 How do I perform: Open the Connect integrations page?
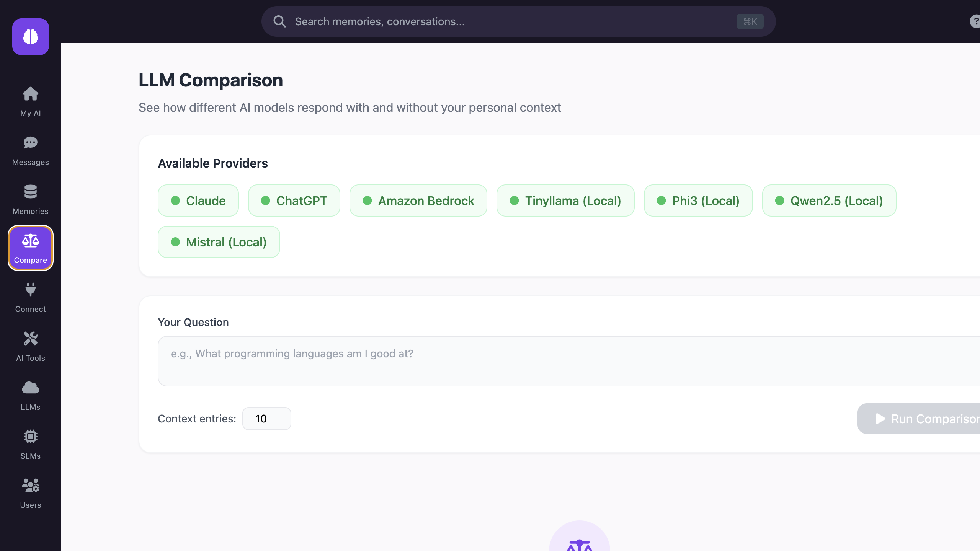point(31,297)
